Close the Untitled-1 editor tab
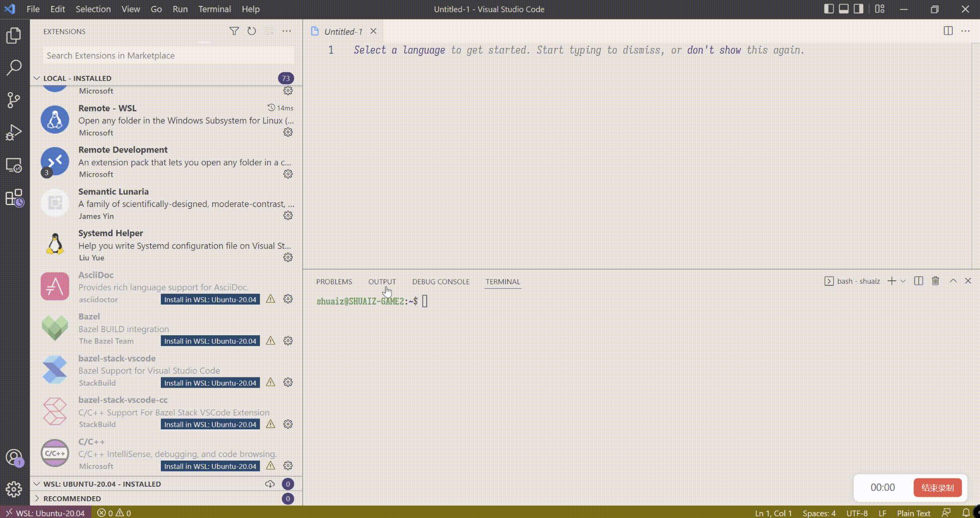Image resolution: width=980 pixels, height=518 pixels. 374,31
